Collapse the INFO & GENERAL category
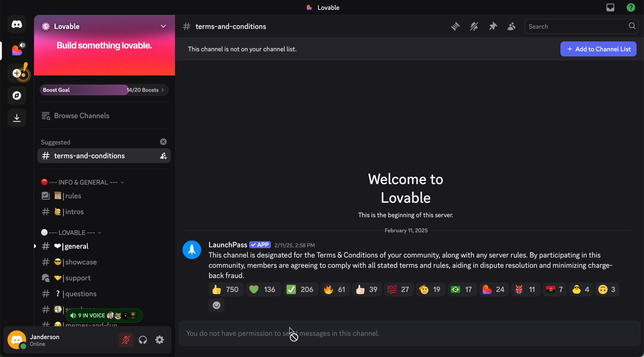Screen dimensions: 644x357 (x=83, y=182)
